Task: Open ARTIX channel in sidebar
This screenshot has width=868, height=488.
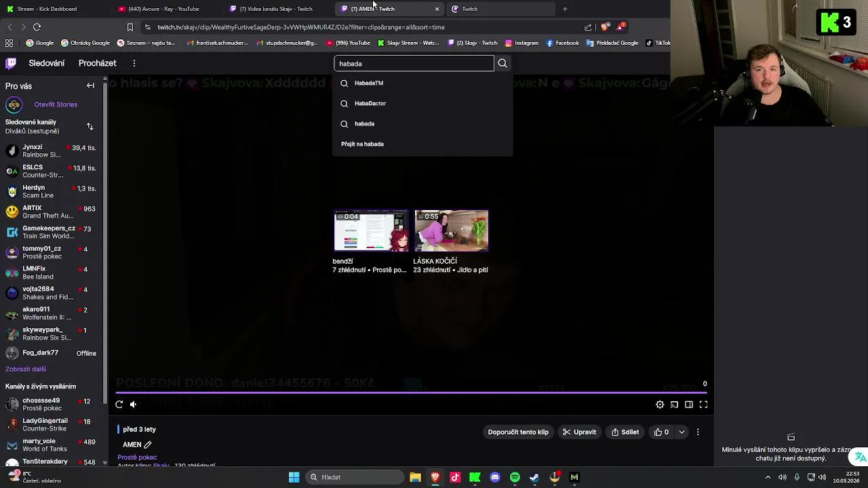Action: click(51, 211)
